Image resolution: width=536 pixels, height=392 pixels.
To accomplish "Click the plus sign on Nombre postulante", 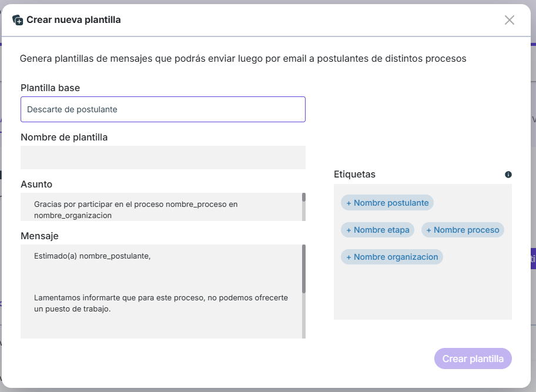I will pos(349,203).
